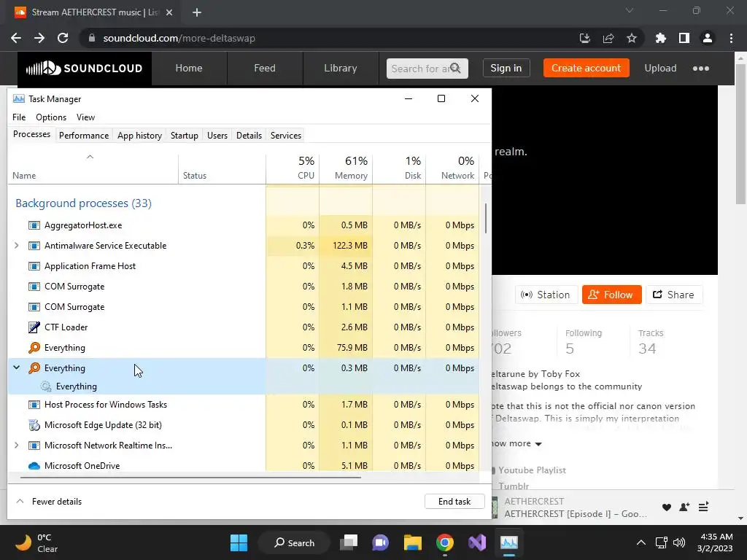Switch to the Performance tab
Screen dimensions: 747x560
84,135
